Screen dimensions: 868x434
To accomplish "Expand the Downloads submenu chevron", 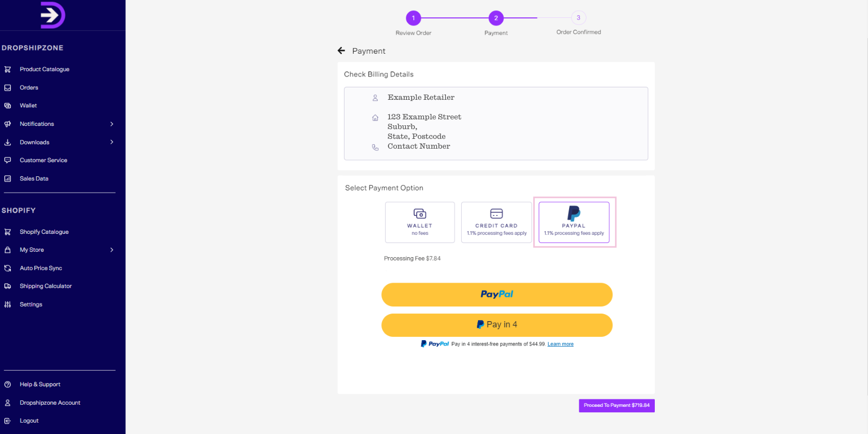I will pyautogui.click(x=112, y=142).
